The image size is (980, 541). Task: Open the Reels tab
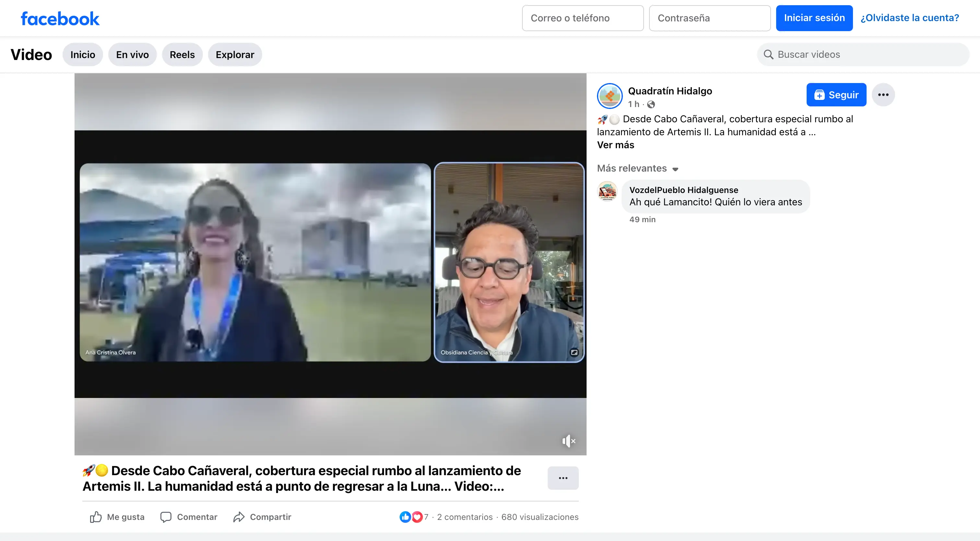(182, 54)
